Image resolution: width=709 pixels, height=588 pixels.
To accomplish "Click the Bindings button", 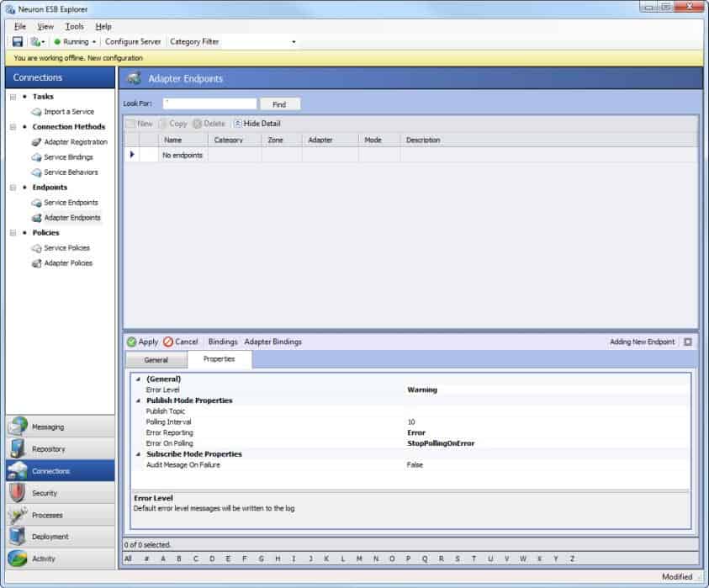I will pos(223,342).
